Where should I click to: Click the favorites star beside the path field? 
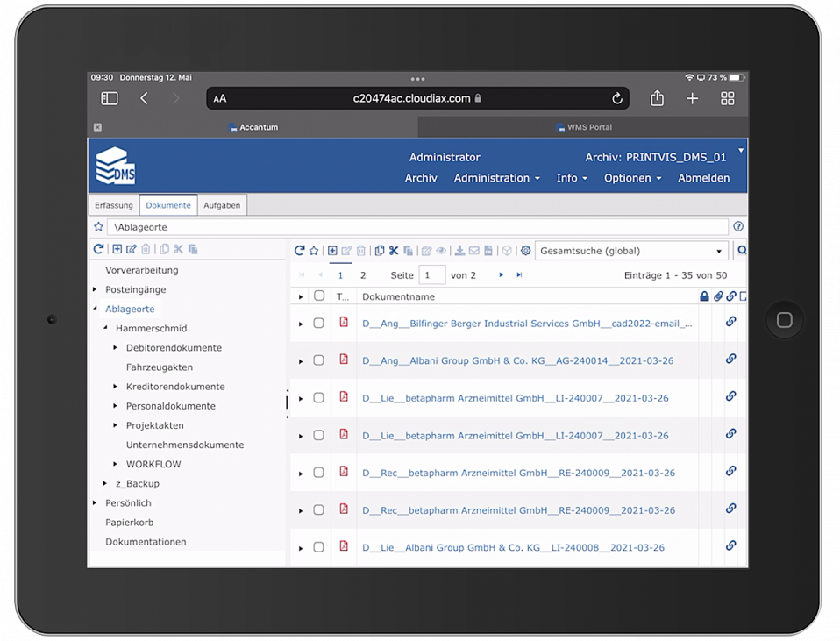(x=98, y=227)
